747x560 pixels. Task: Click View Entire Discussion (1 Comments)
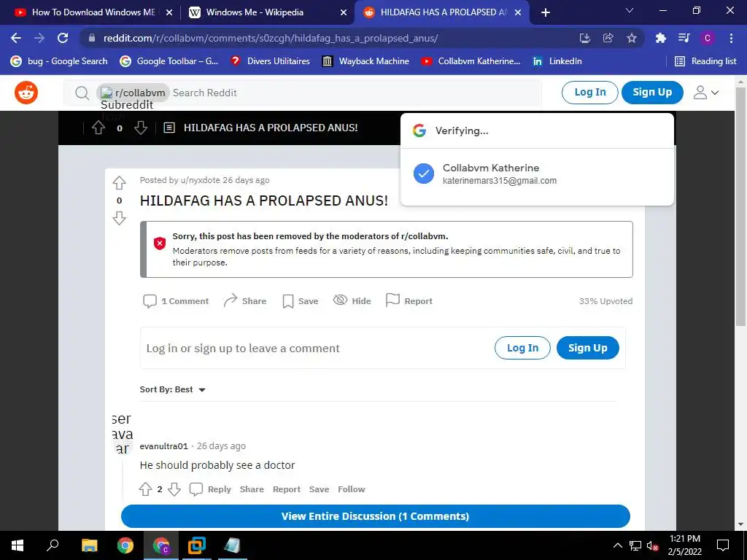coord(376,516)
